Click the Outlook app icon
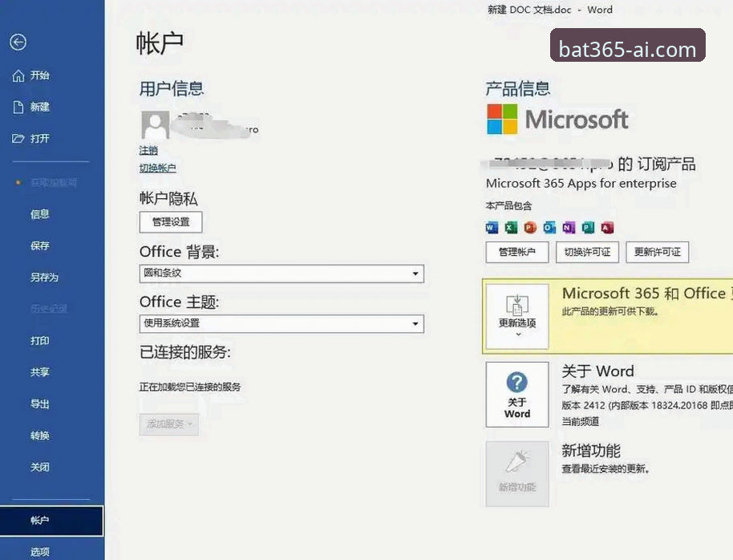Screen dimensions: 733x560 (x=549, y=227)
